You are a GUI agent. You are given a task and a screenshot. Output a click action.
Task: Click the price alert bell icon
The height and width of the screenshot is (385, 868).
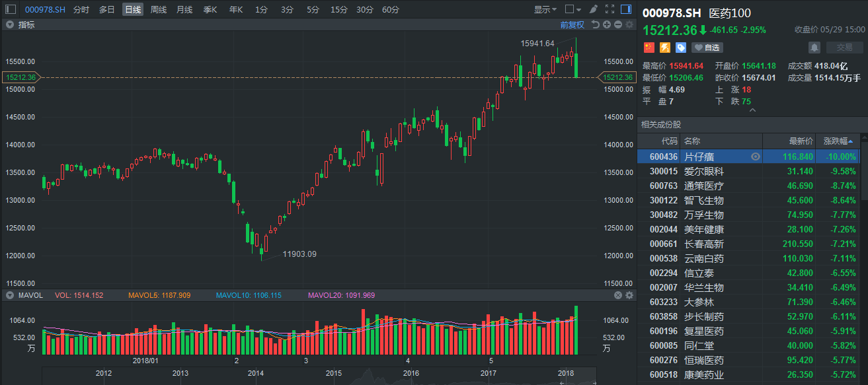[814, 48]
